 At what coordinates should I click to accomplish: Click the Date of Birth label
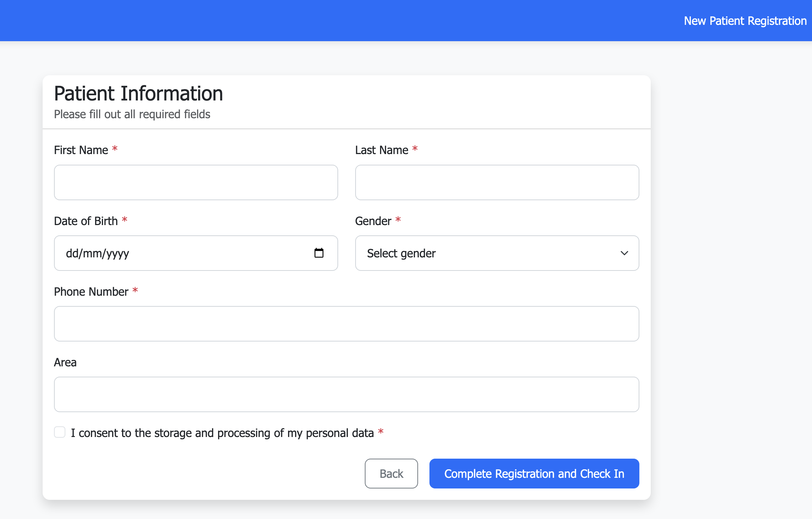(x=86, y=221)
